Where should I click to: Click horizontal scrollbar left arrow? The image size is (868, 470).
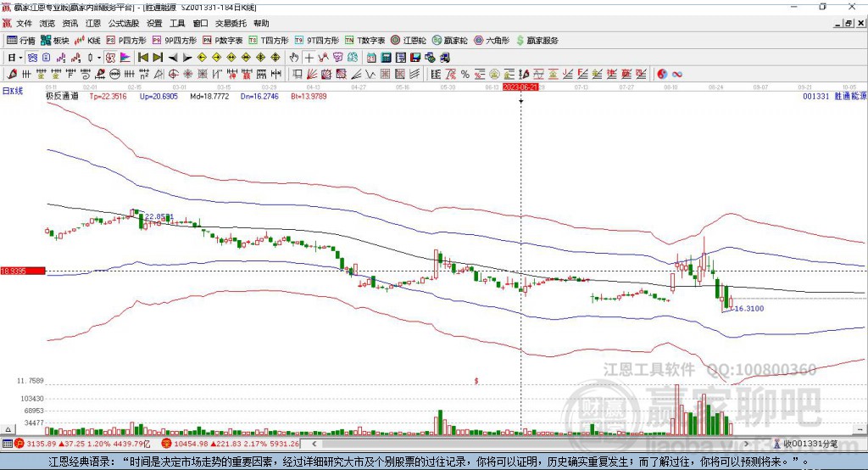point(314,444)
